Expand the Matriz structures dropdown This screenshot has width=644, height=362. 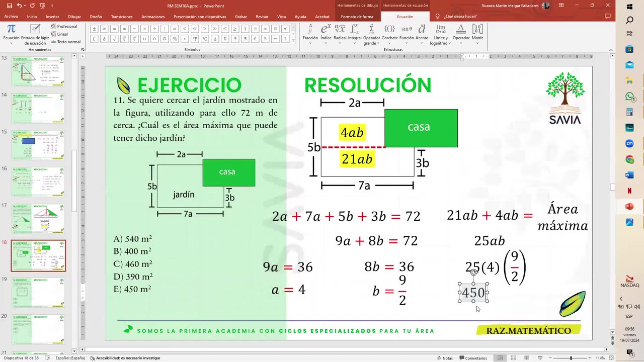point(477,34)
